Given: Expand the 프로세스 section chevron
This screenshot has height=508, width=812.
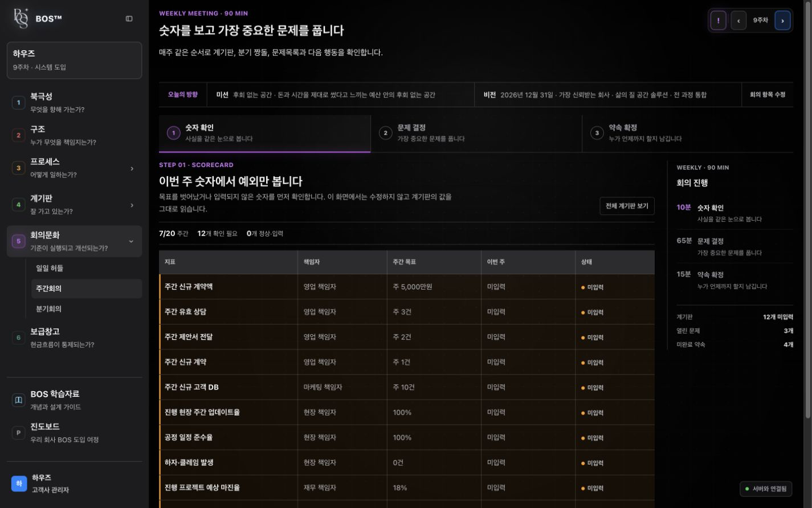Looking at the screenshot, I should pyautogui.click(x=132, y=169).
